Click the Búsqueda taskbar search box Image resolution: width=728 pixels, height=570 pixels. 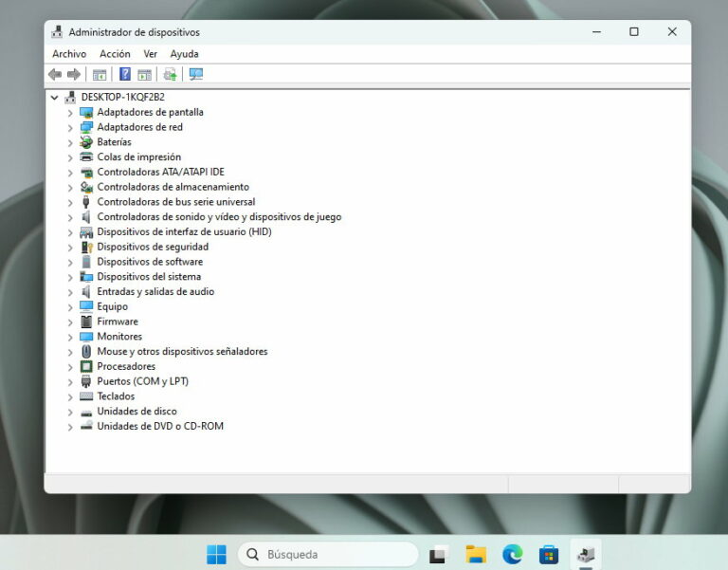328,554
